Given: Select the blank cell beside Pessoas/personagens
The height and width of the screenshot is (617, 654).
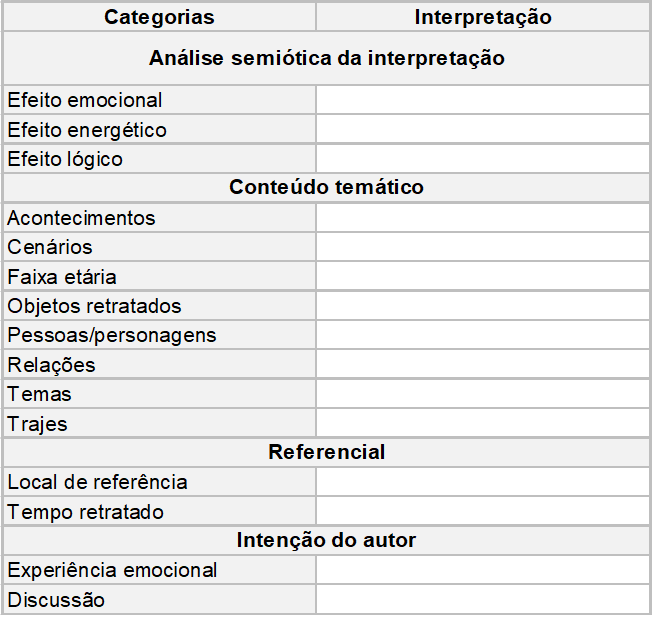Looking at the screenshot, I should pyautogui.click(x=482, y=335).
